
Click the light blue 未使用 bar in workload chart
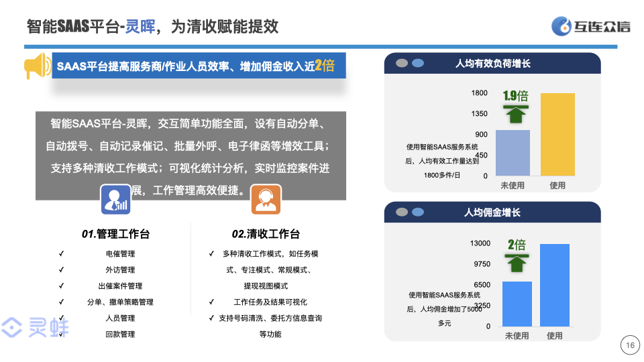coord(513,153)
